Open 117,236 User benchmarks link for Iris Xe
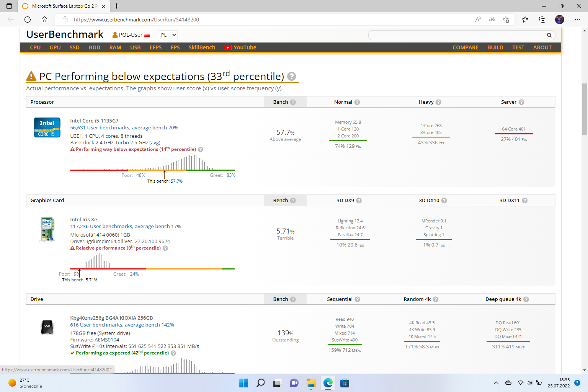This screenshot has width=588, height=392. [x=126, y=227]
